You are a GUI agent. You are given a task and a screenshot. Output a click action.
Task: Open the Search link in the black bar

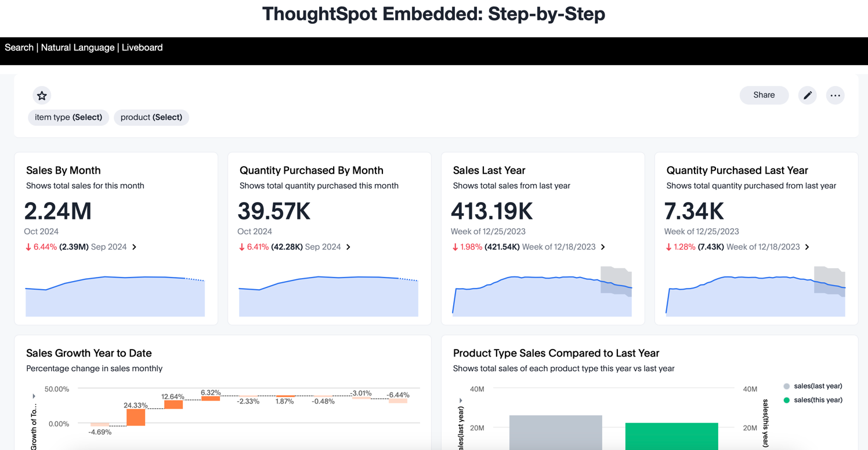[19, 47]
